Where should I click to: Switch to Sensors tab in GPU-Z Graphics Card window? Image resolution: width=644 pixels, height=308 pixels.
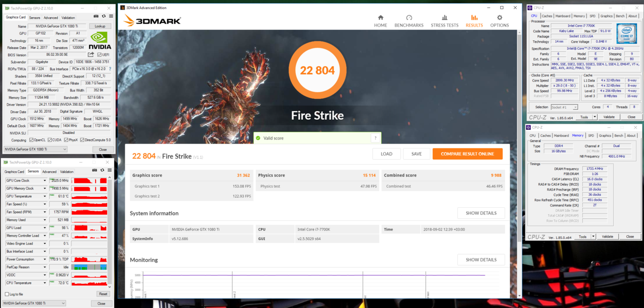[x=35, y=18]
